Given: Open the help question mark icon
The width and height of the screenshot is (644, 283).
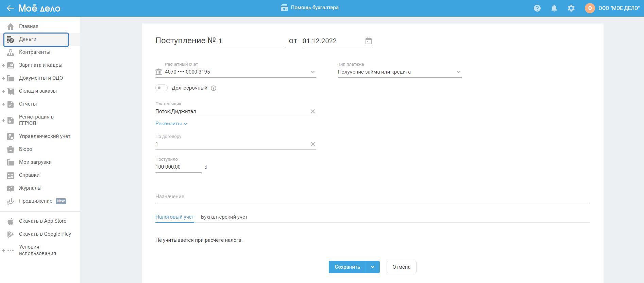Looking at the screenshot, I should tap(537, 8).
